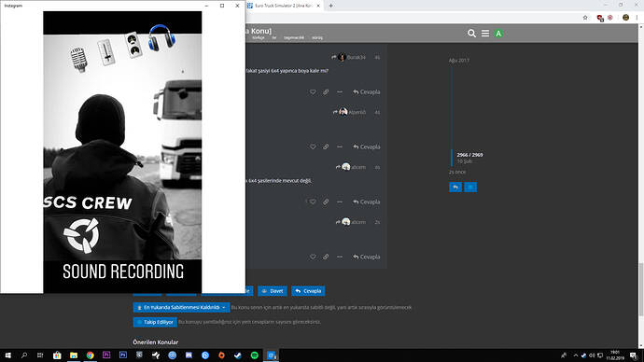644x362 pixels.
Task: Open the Chrome three-dot menu
Action: pos(637,18)
